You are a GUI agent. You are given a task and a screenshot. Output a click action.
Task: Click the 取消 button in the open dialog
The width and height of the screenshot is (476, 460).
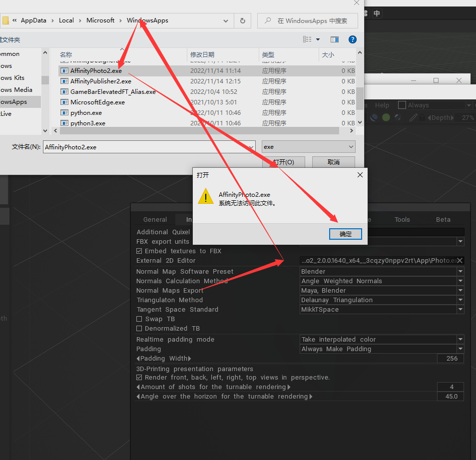tap(333, 162)
